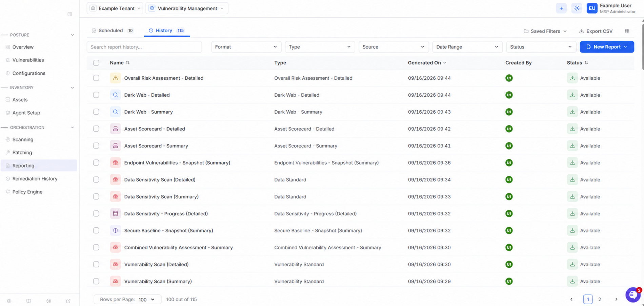Image resolution: width=644 pixels, height=306 pixels.
Task: Select the History tab
Action: (166, 31)
